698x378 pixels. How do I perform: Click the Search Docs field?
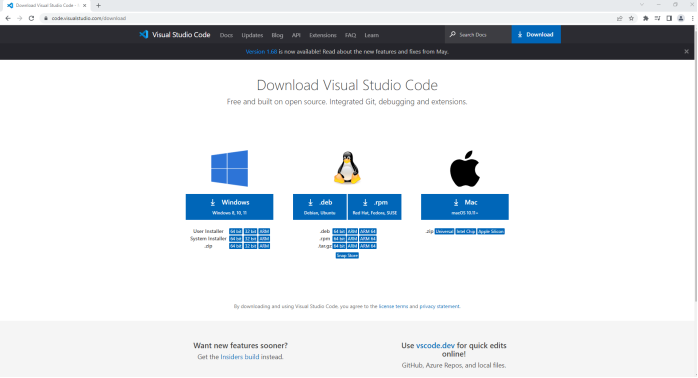[478, 34]
